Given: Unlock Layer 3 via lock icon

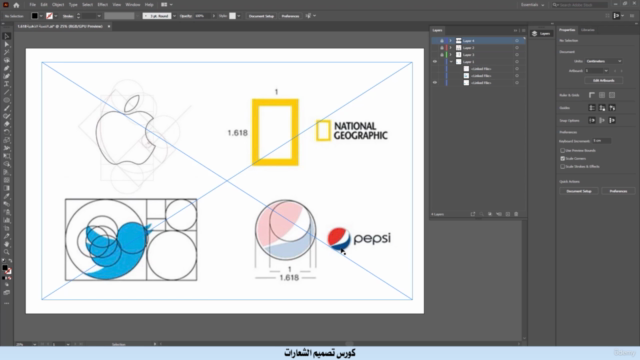Looking at the screenshot, I should [x=442, y=55].
